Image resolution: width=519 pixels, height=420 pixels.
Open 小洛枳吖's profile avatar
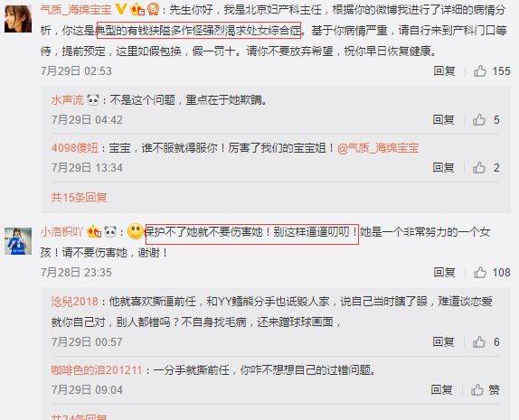pos(18,241)
